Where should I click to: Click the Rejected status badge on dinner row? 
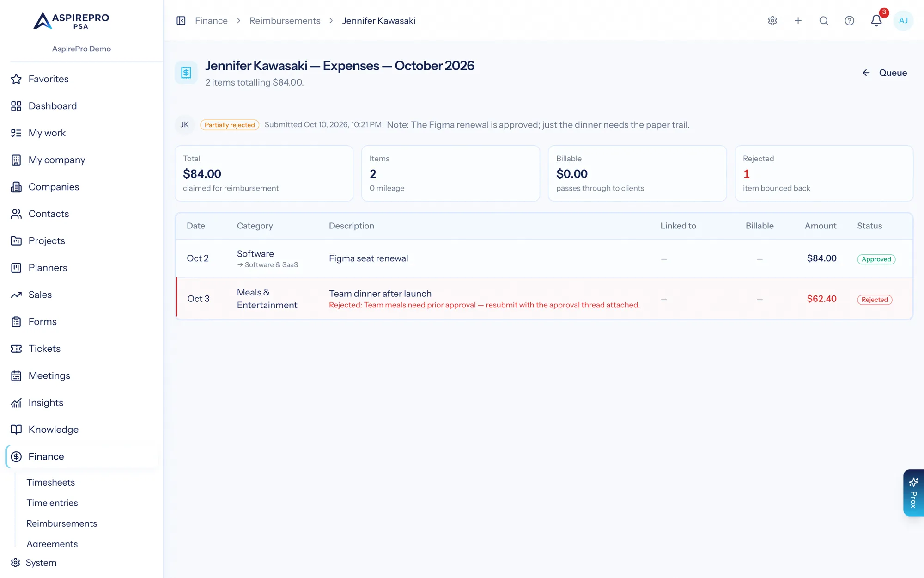(x=875, y=300)
